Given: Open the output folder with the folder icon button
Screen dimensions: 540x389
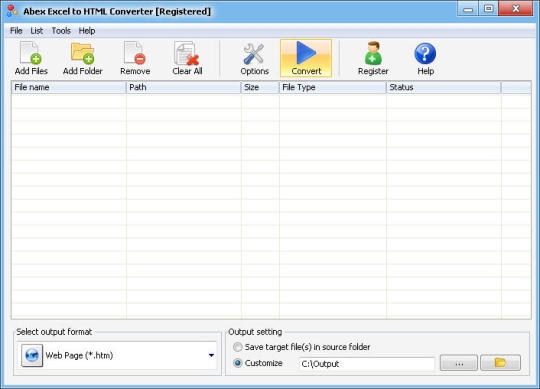Looking at the screenshot, I should (500, 363).
